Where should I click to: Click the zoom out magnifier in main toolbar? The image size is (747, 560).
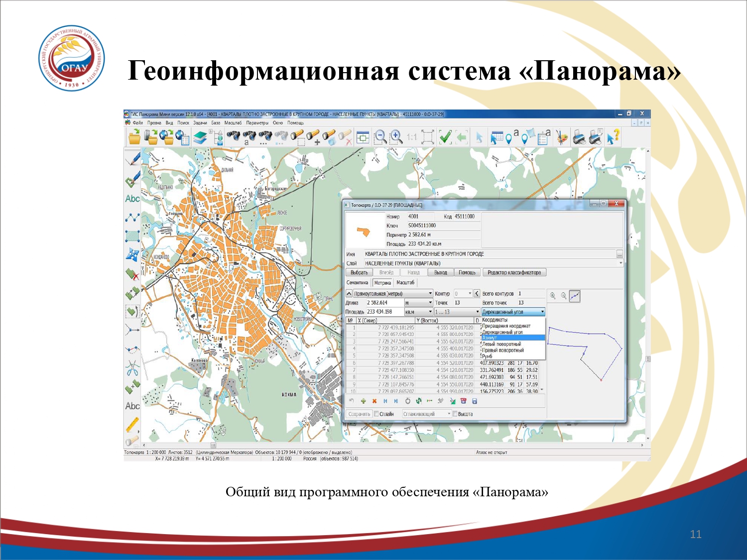point(380,137)
